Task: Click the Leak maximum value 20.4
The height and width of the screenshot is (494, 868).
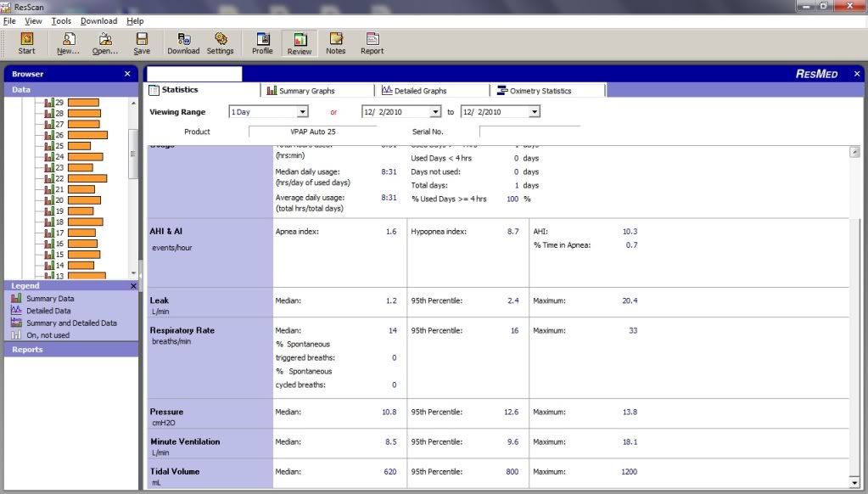Action: [x=630, y=300]
